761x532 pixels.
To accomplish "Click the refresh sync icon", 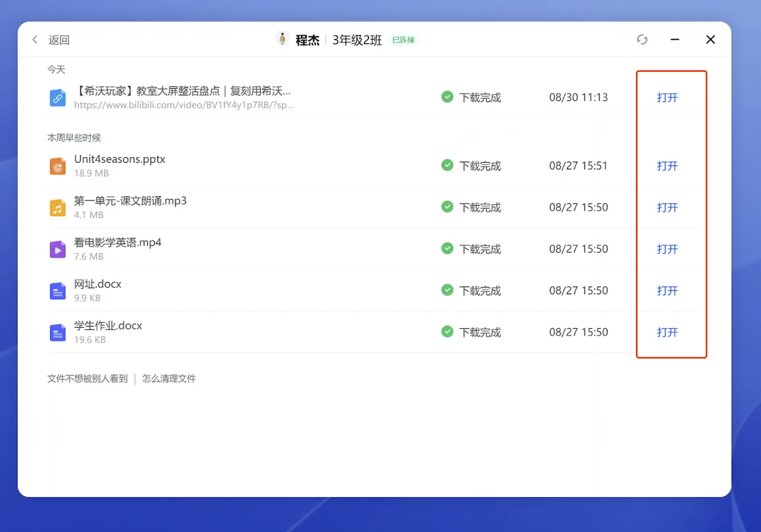I will coord(642,40).
